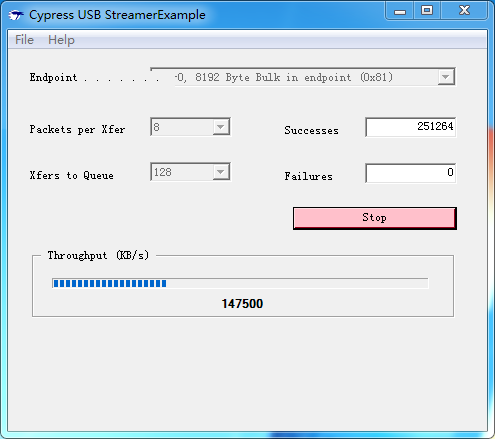Click the Throughput (KB/s) group label
This screenshot has height=439, width=495.
[x=98, y=255]
